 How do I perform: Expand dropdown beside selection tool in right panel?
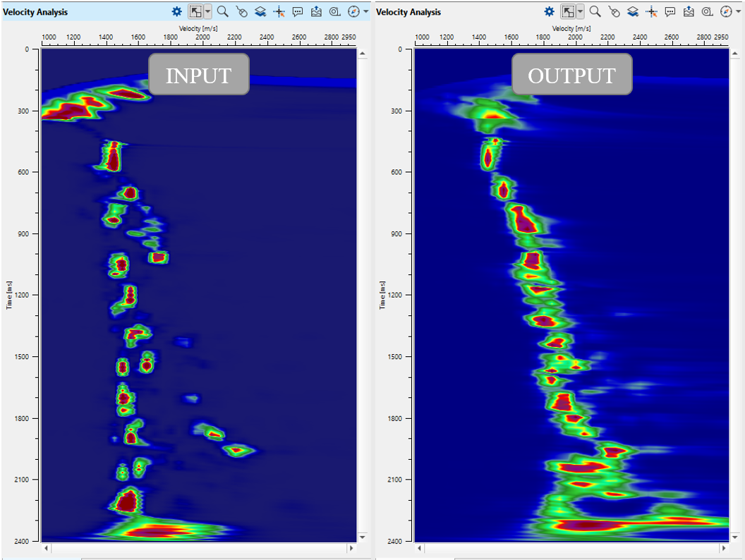580,11
